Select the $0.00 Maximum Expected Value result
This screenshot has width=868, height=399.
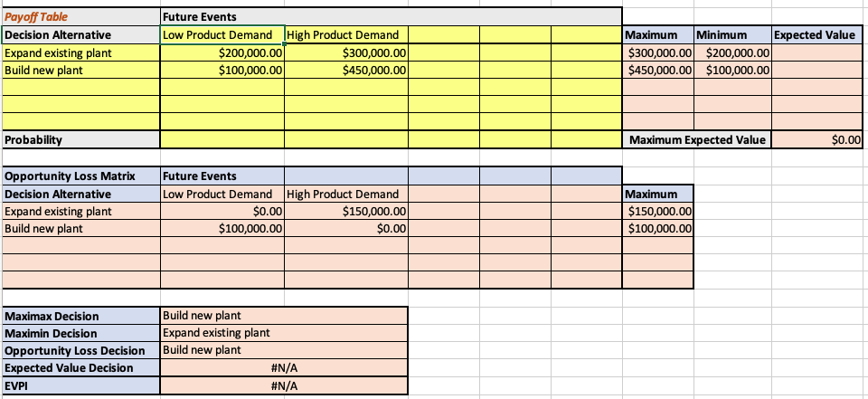(816, 139)
